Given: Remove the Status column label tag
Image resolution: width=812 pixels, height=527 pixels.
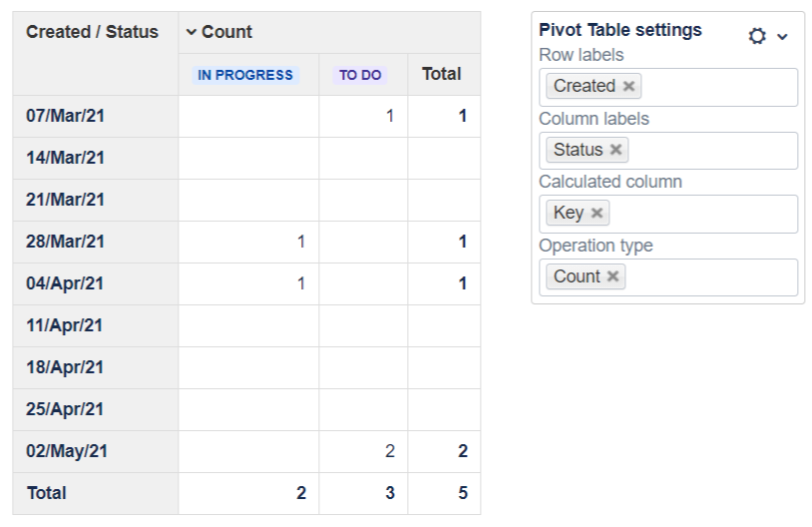Looking at the screenshot, I should [615, 150].
